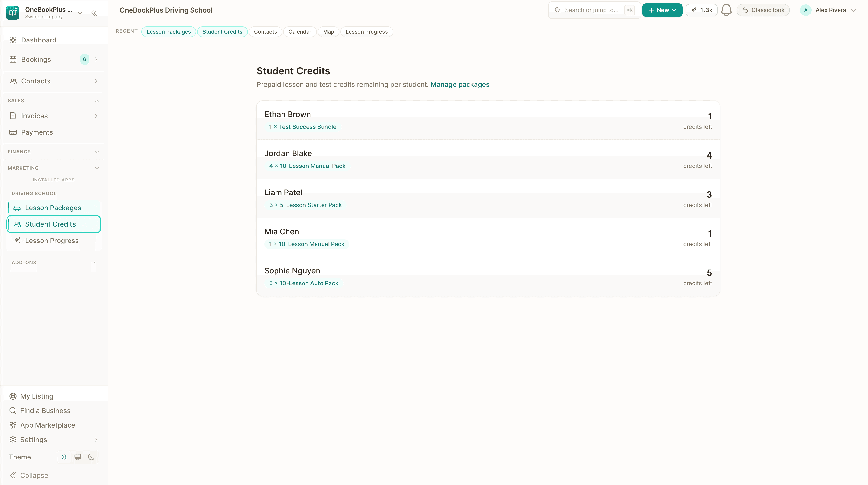Click the 4 × 10-Lesson Manual Pack tag

point(307,166)
